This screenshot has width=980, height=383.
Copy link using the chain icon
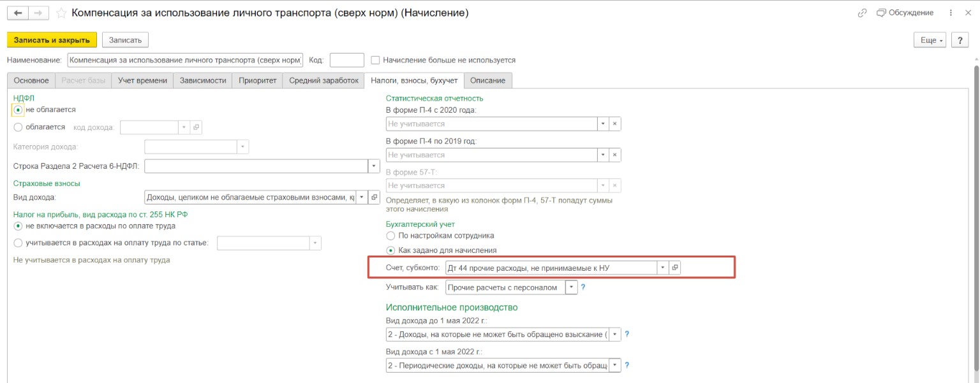tap(863, 13)
